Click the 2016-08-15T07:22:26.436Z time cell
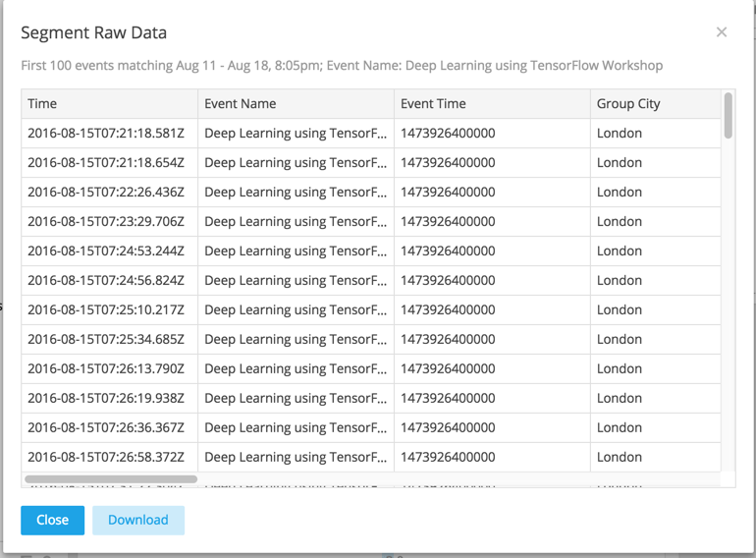Viewport: 756px width, 558px height. [109, 193]
